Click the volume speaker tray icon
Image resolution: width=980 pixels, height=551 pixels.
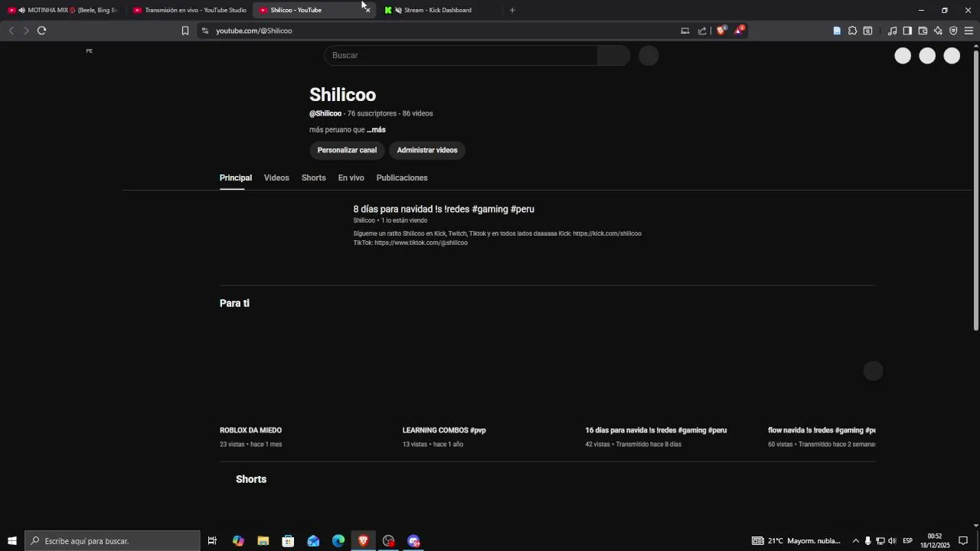point(892,541)
